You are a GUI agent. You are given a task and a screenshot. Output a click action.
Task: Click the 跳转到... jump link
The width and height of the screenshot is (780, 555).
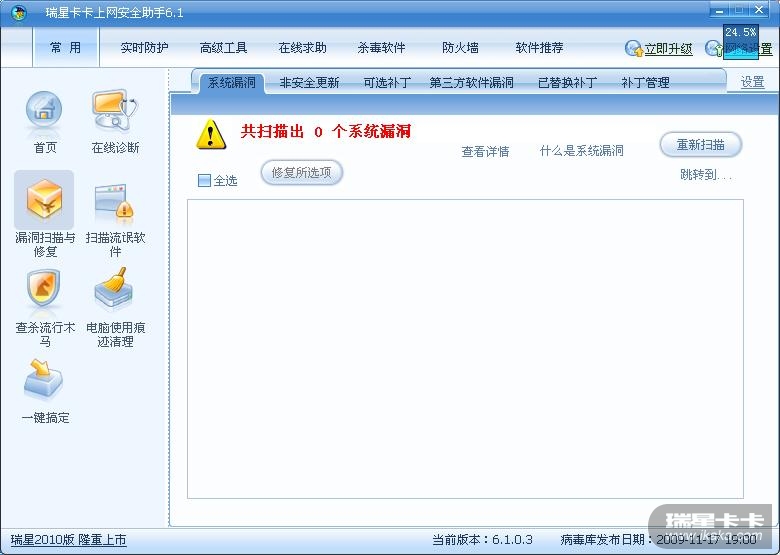click(x=706, y=175)
